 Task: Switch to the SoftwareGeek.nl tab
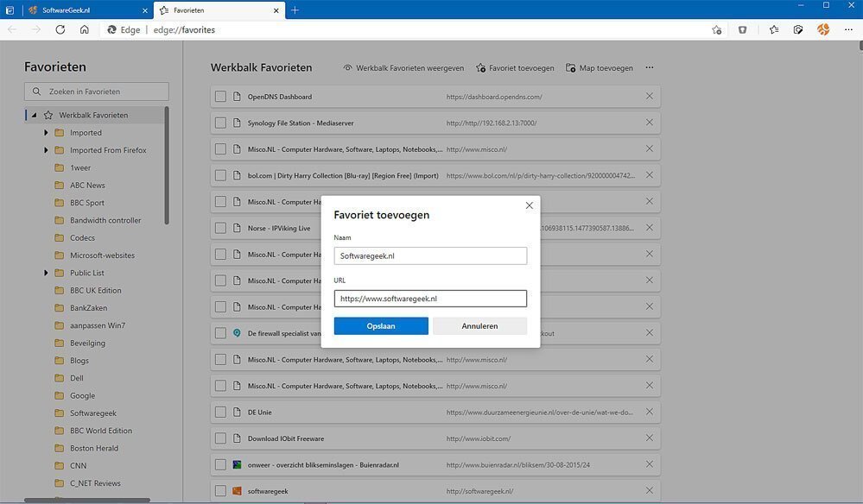click(x=88, y=9)
